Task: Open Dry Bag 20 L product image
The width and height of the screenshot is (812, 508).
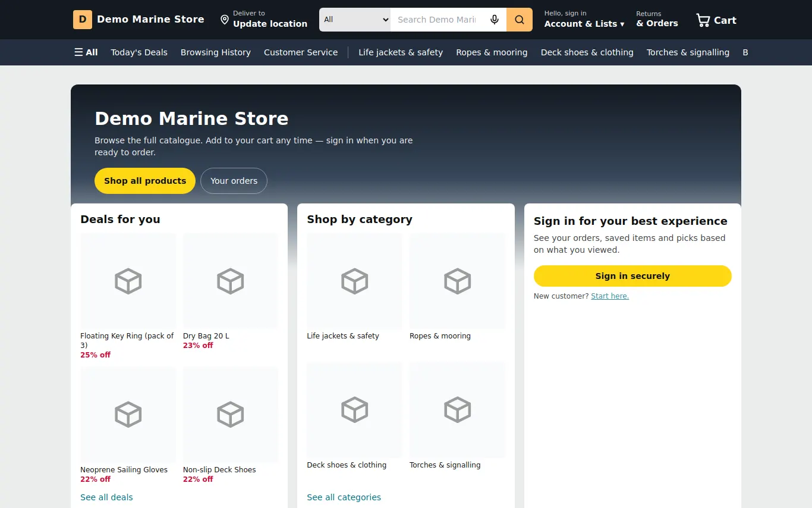Action: pos(231,281)
